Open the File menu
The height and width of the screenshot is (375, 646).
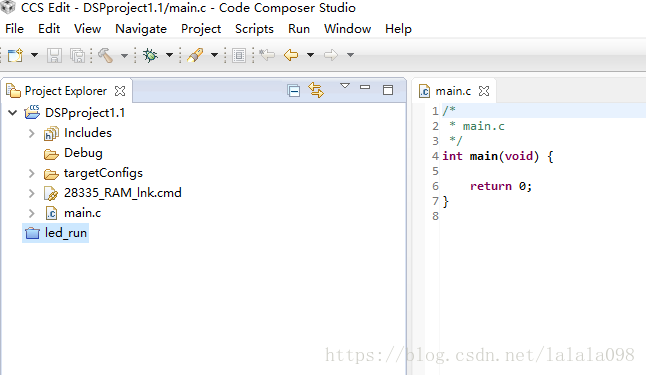14,29
